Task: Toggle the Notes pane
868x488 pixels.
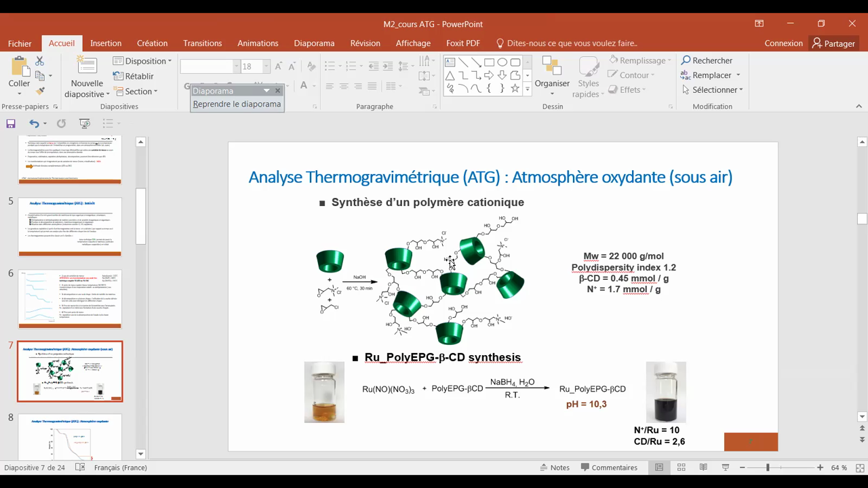Action: [555, 468]
